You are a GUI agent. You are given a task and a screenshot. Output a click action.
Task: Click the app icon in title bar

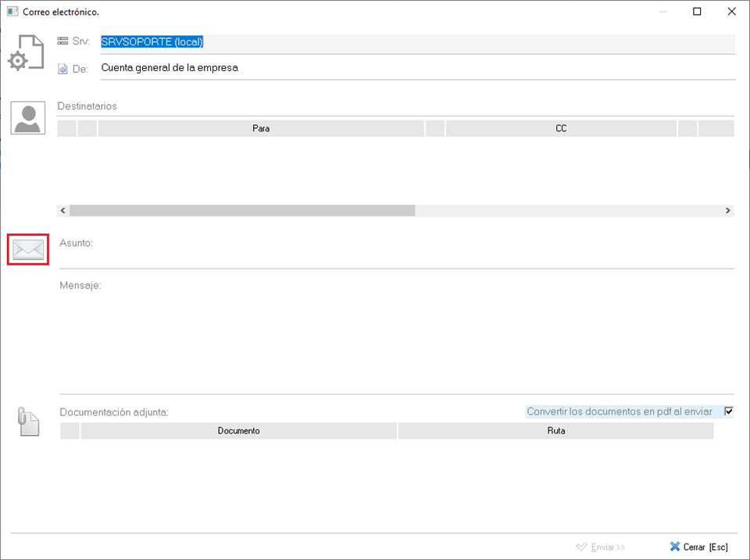[12, 12]
